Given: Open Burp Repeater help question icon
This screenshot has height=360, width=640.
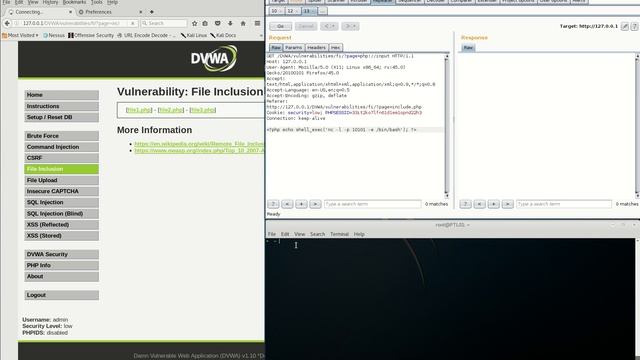Looking at the screenshot, I should coord(634,26).
